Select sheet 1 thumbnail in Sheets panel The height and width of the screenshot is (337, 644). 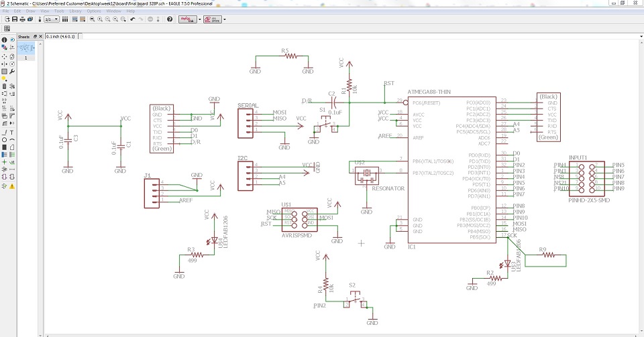tap(26, 49)
